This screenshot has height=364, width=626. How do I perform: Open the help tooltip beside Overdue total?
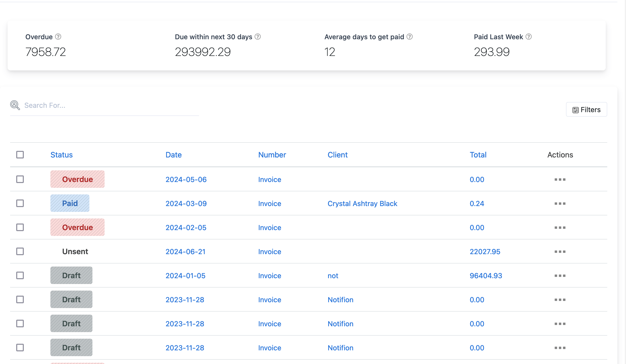pos(58,37)
